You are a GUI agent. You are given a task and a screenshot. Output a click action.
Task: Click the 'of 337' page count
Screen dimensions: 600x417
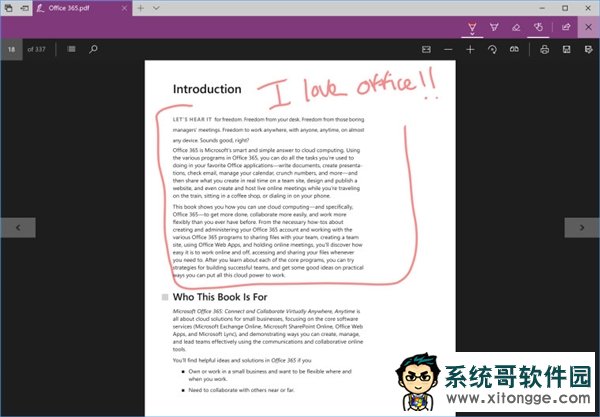36,49
